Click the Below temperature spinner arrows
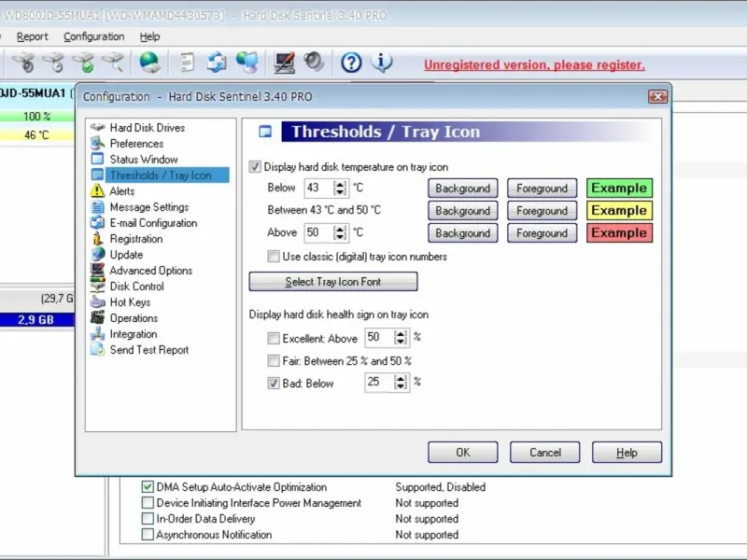 pos(340,189)
